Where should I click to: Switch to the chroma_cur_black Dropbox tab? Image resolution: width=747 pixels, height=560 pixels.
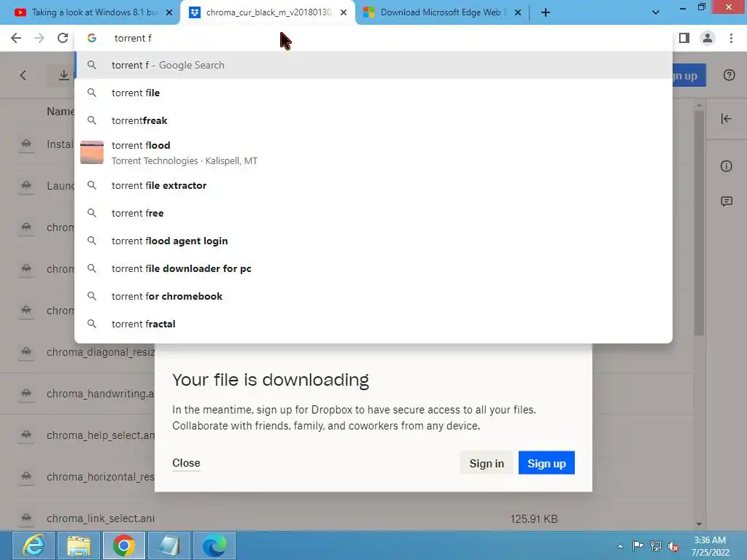(x=268, y=12)
